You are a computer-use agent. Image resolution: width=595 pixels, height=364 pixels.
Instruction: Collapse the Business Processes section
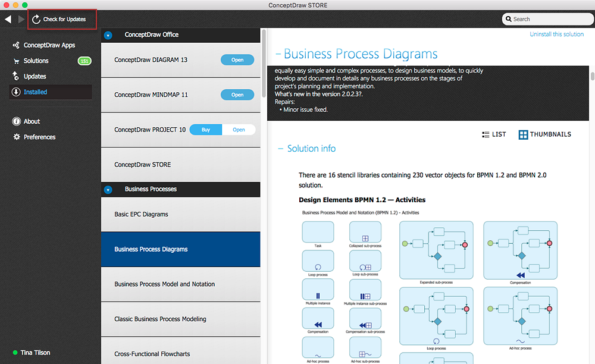(108, 190)
